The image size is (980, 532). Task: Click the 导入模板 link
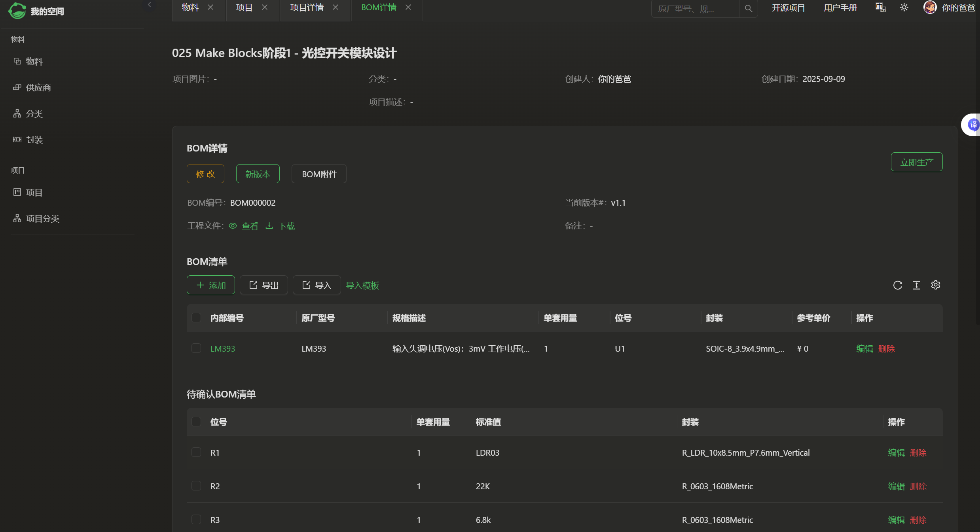tap(362, 285)
